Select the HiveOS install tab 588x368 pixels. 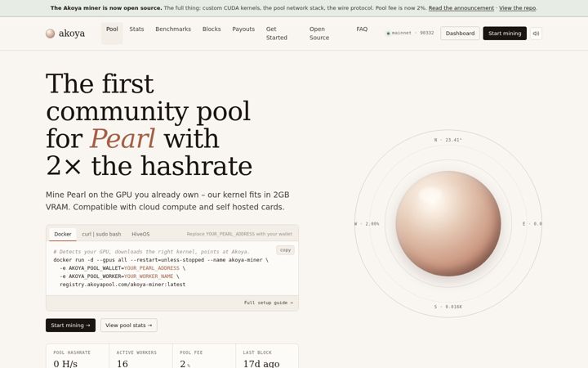point(140,234)
